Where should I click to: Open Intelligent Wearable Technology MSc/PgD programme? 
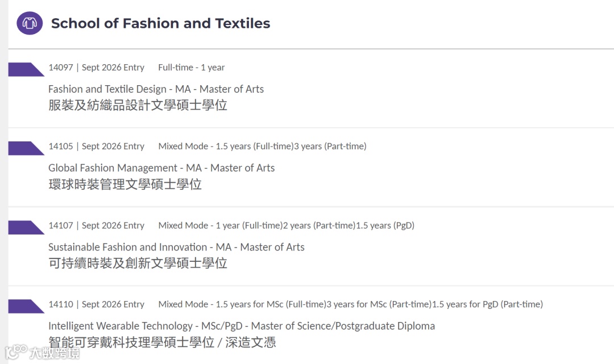click(241, 326)
